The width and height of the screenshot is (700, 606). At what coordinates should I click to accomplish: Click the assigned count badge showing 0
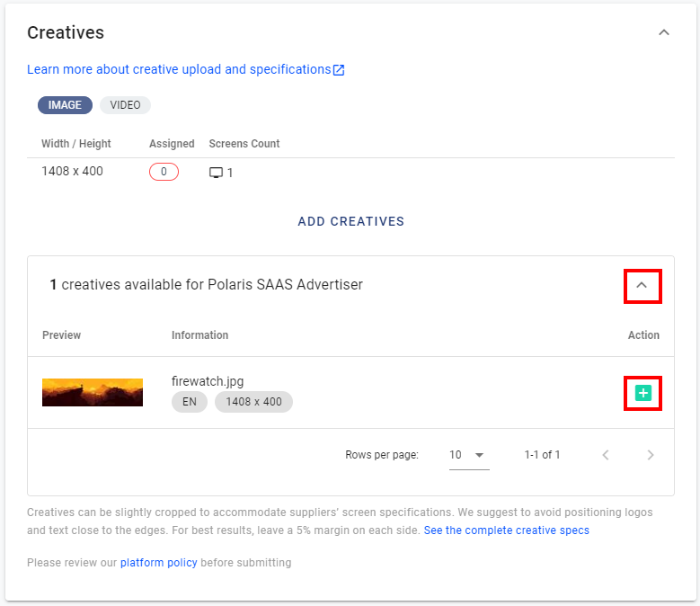point(164,172)
